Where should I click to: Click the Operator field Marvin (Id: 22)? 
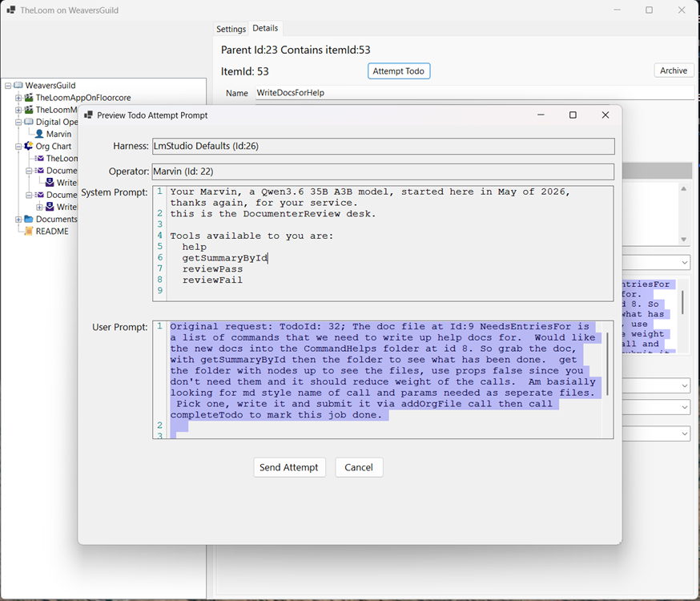(x=383, y=171)
